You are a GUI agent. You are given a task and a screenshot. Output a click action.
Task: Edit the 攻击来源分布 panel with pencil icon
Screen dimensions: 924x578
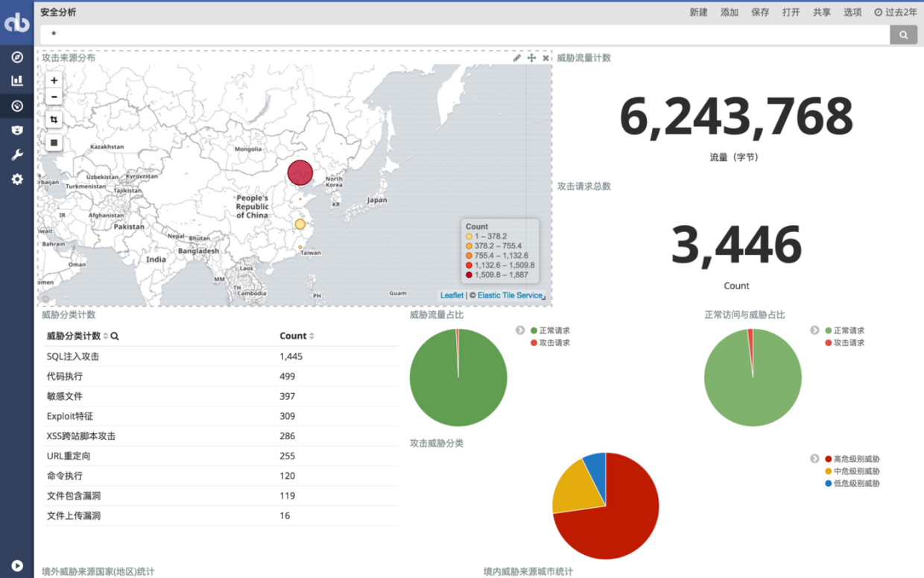click(x=517, y=58)
